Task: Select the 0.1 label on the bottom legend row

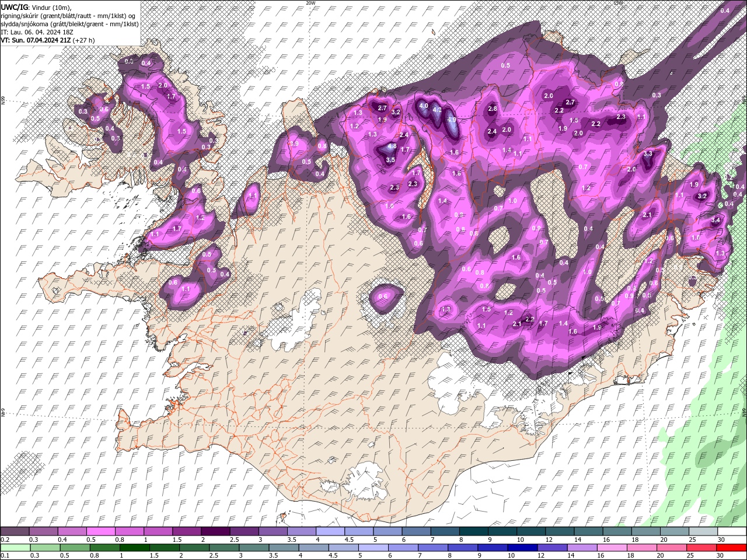Action: click(x=5, y=556)
